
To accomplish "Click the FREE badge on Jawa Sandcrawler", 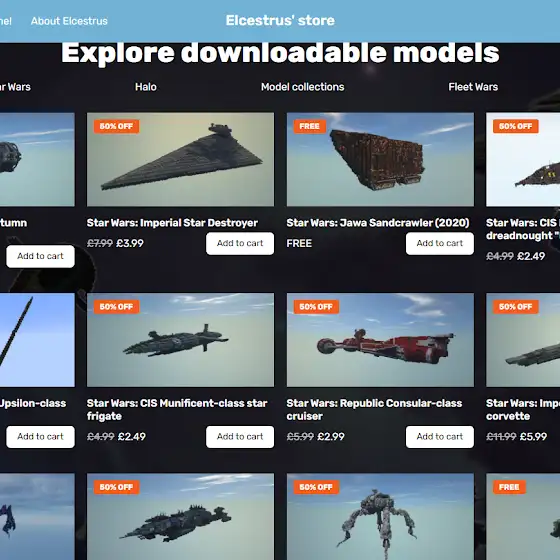I will 310,126.
